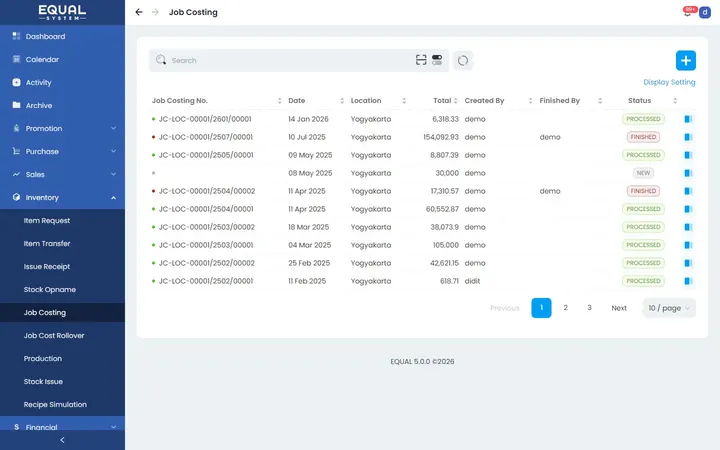Open Stock Opname submenu
This screenshot has height=450, width=720.
(x=50, y=289)
